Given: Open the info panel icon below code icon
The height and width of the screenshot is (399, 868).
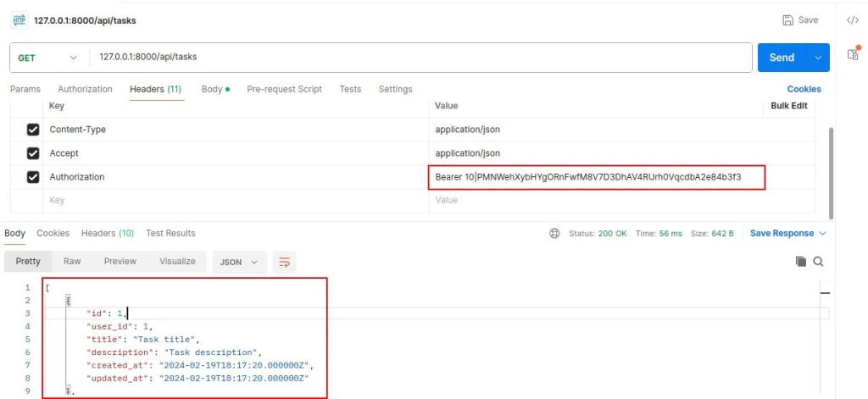Looking at the screenshot, I should (853, 54).
